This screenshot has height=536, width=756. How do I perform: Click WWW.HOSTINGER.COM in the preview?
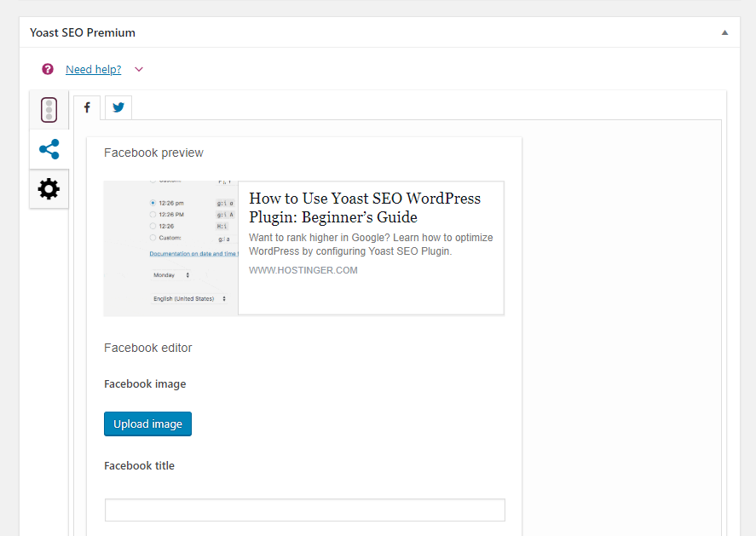[x=303, y=270]
